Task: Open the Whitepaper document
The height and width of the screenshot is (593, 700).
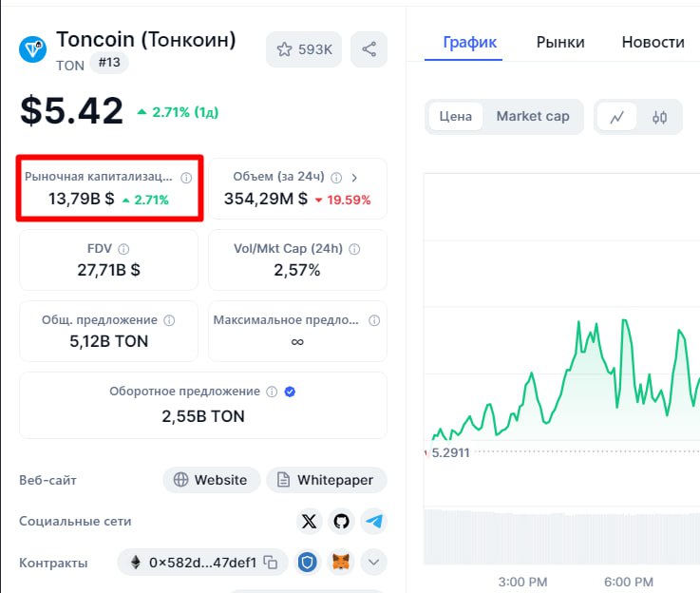Action: tap(327, 480)
